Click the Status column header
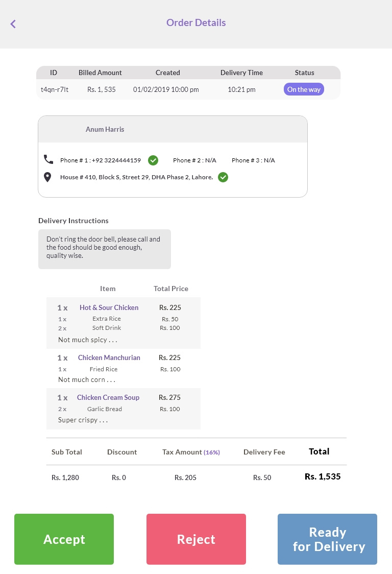This screenshot has width=392, height=574. pyautogui.click(x=304, y=73)
